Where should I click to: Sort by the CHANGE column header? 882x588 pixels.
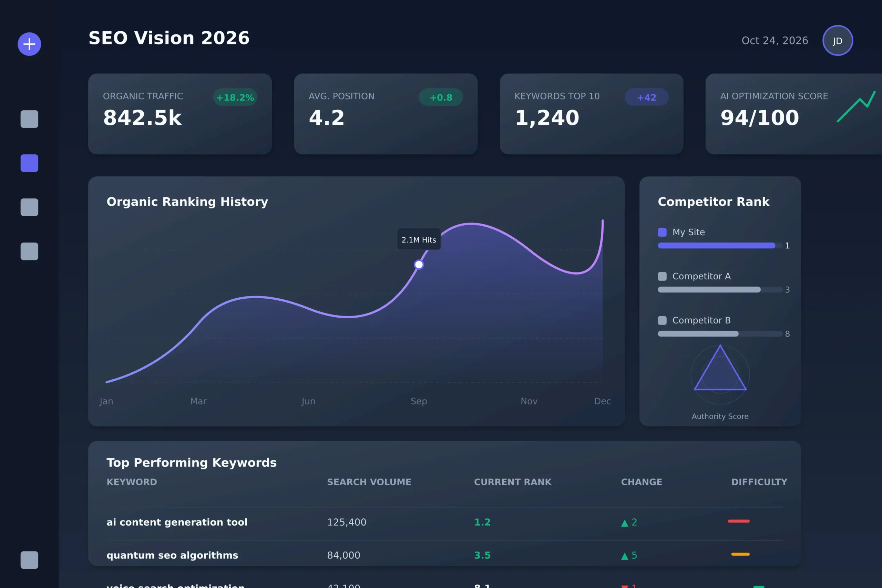pos(641,482)
